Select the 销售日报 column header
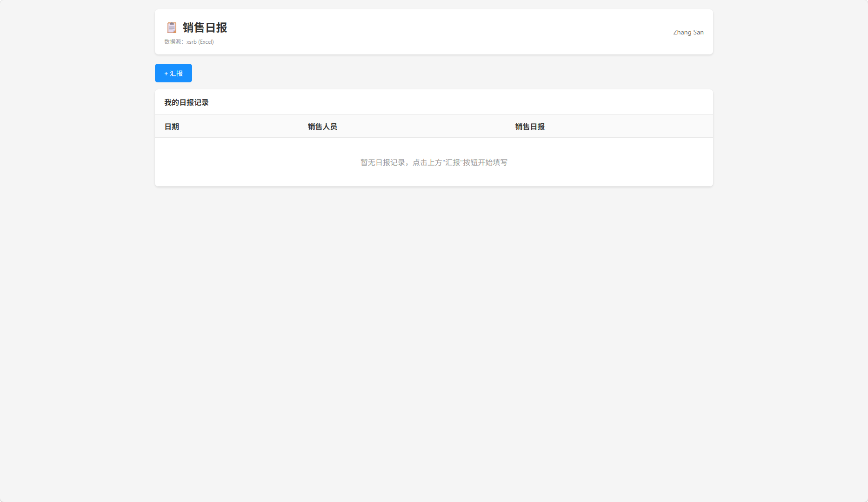The height and width of the screenshot is (502, 868). pyautogui.click(x=529, y=126)
